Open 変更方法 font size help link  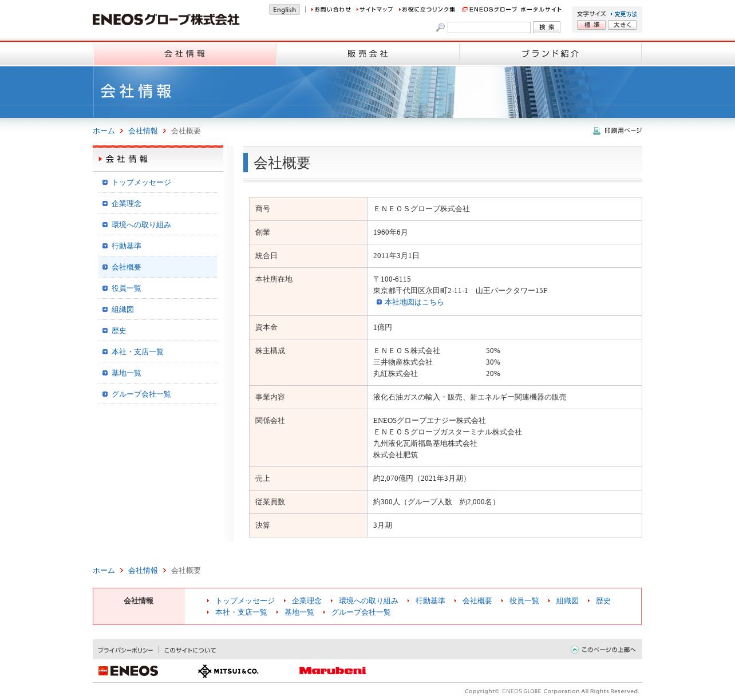pyautogui.click(x=625, y=14)
